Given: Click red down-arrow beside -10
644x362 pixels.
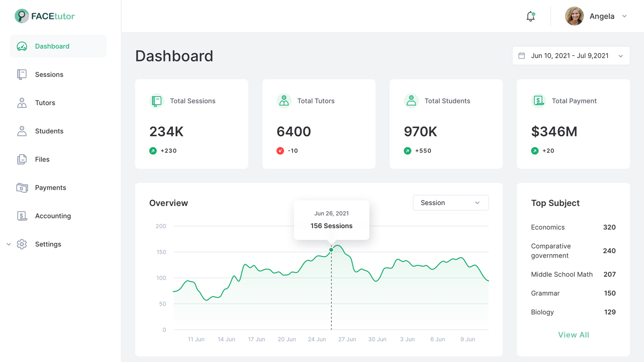Looking at the screenshot, I should tap(280, 151).
